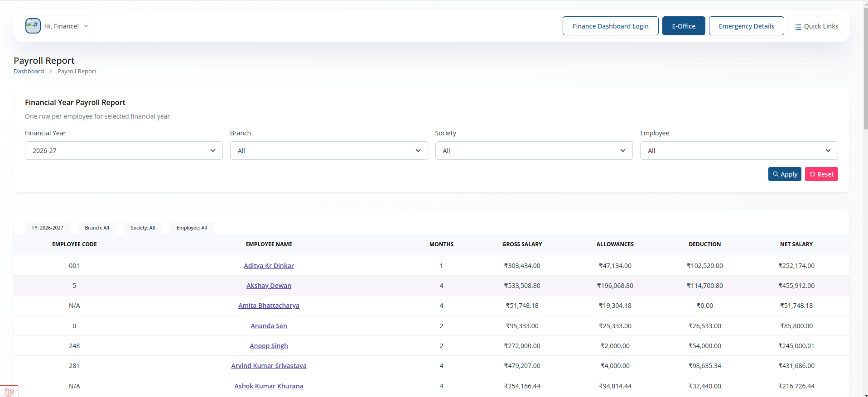The image size is (868, 397).
Task: Expand the Hi, Finance! user menu
Action: [58, 26]
